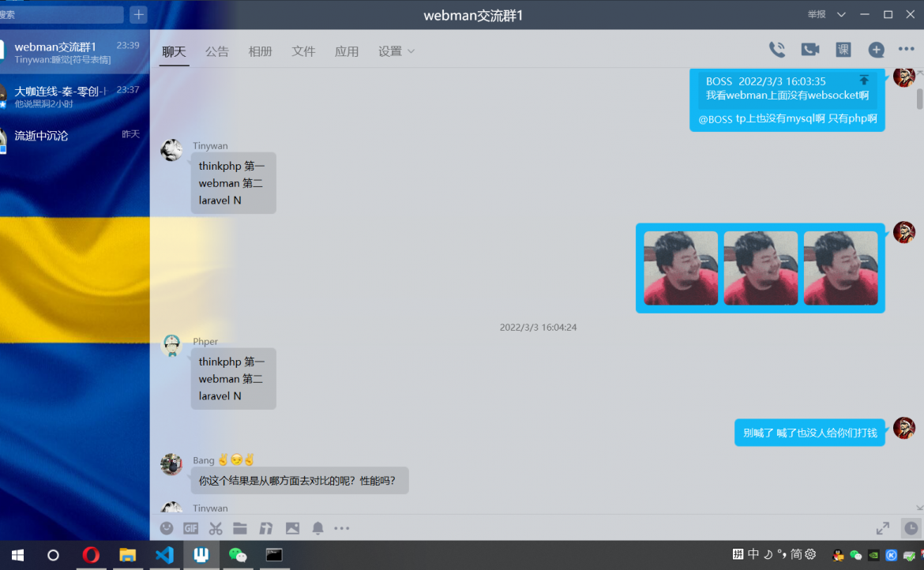This screenshot has height=570, width=924.
Task: Click the QQ penguin icon in the system tray
Action: [837, 555]
